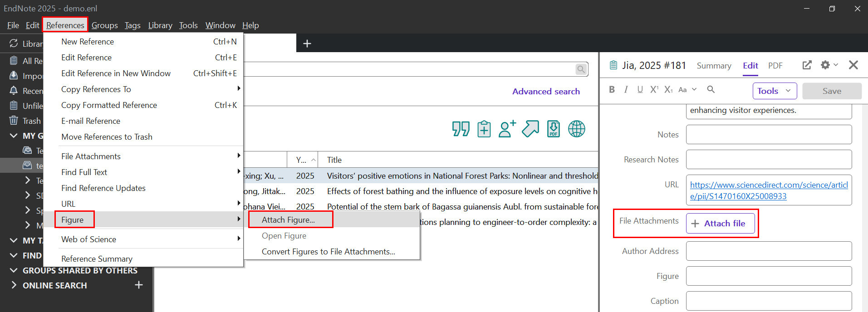Open reference in new window icon
This screenshot has width=868, height=312.
click(x=807, y=65)
